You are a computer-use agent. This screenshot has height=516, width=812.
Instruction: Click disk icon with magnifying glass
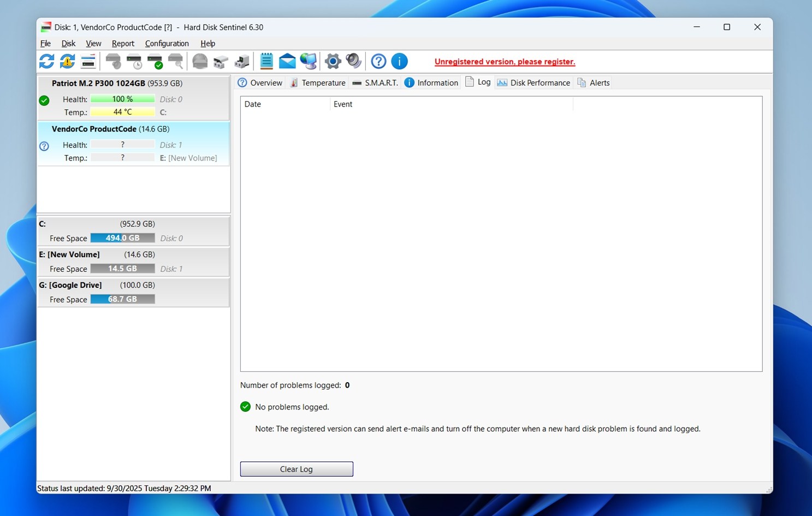175,61
